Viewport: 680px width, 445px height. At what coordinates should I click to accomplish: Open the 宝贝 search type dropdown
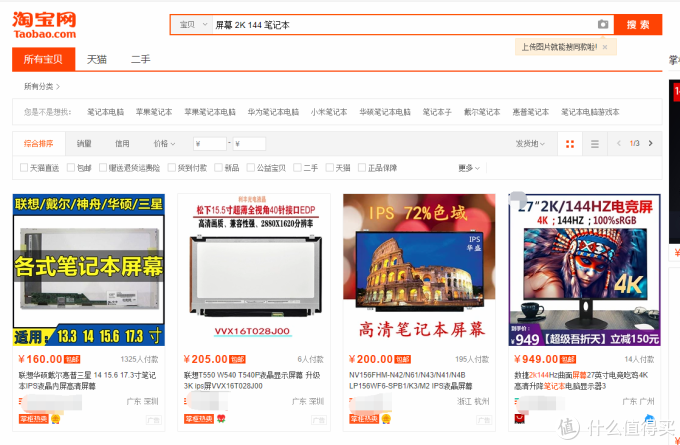192,25
